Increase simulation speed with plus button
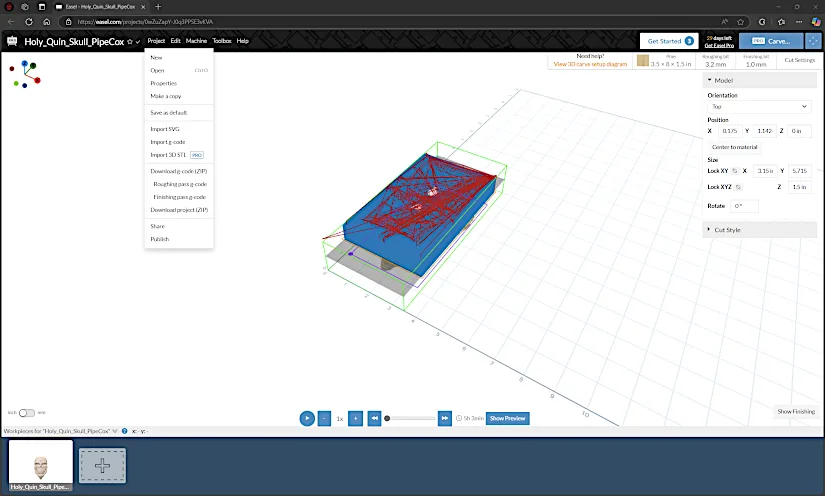This screenshot has height=496, width=825. point(355,418)
